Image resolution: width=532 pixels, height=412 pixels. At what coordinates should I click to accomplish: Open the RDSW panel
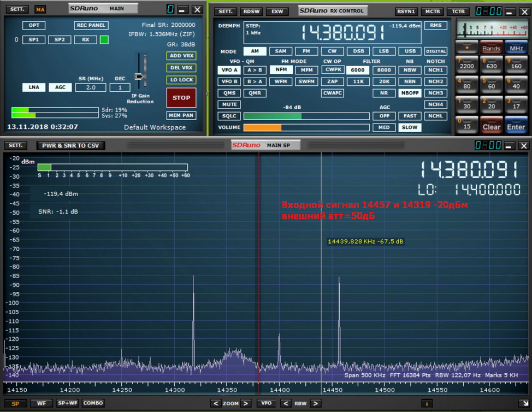tap(251, 11)
